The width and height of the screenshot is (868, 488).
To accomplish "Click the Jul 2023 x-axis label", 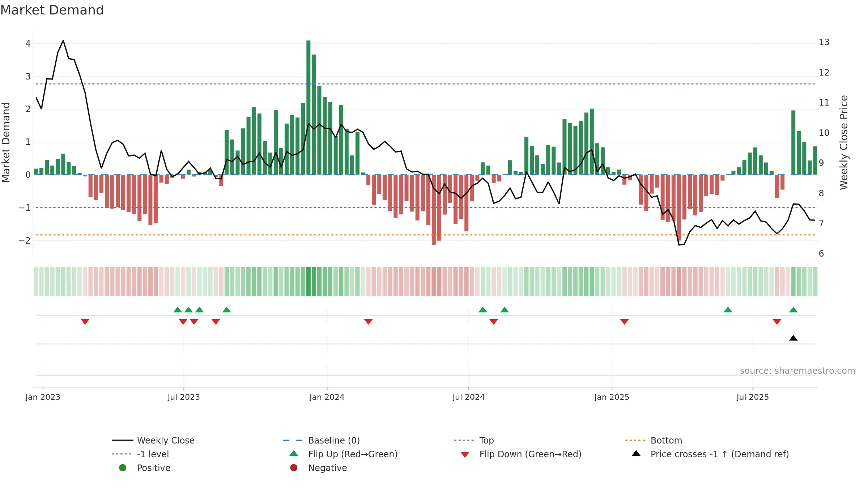I will pos(184,397).
